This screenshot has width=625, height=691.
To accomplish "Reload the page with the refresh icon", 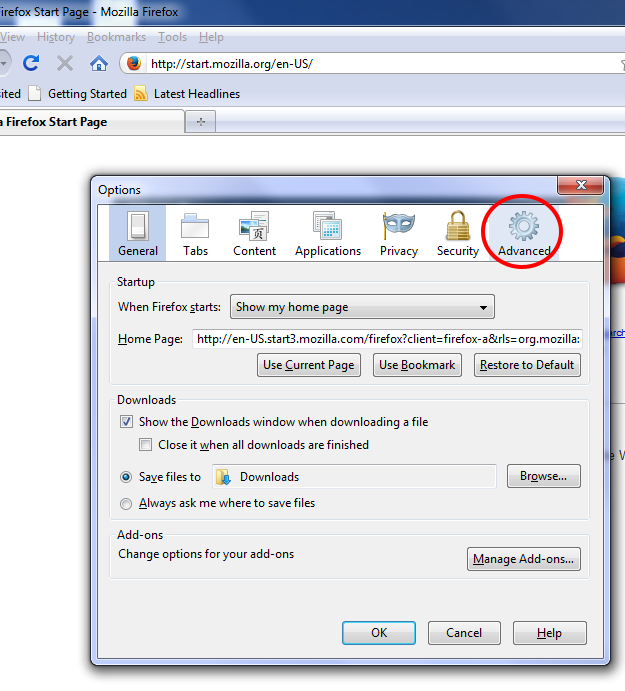I will coord(31,63).
